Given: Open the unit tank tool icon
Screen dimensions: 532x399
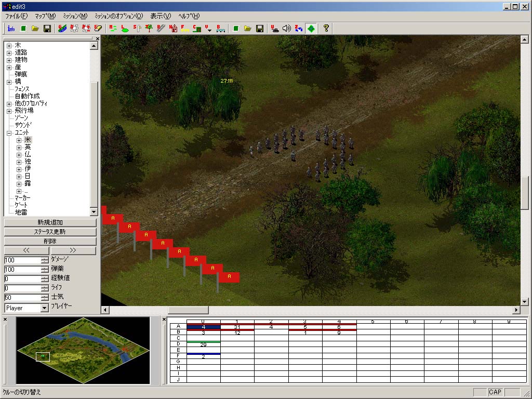Looking at the screenshot, I should pyautogui.click(x=274, y=29).
